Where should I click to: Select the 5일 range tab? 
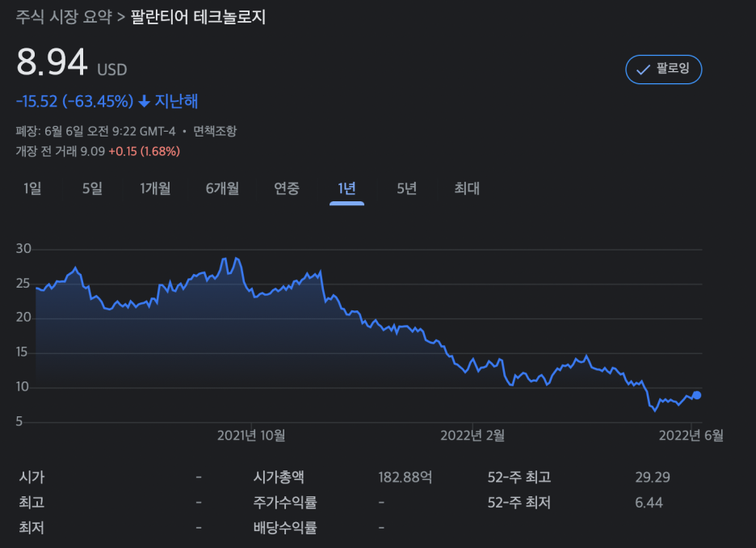tap(92, 188)
